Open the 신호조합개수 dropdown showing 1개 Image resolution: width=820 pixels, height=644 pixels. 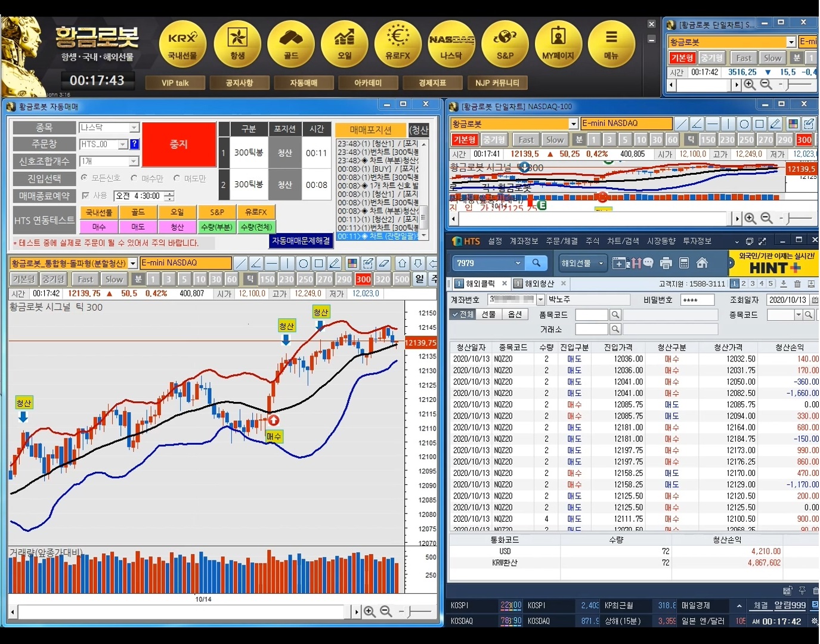pyautogui.click(x=134, y=162)
